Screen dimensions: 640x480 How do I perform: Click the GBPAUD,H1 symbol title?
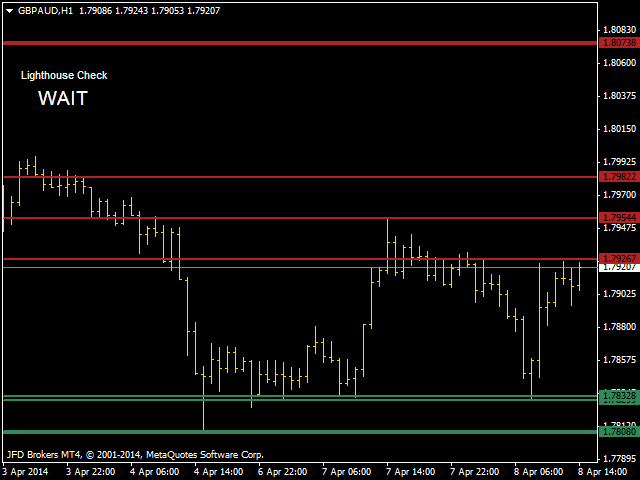click(x=45, y=11)
